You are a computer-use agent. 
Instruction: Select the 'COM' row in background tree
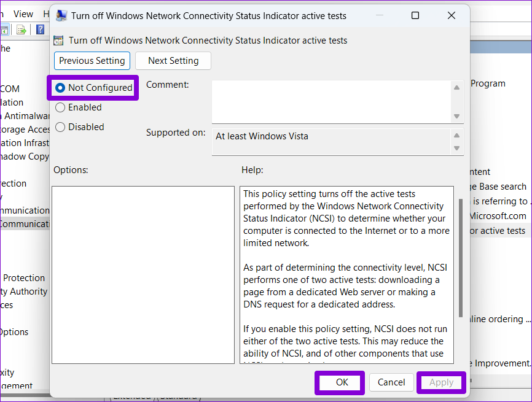pyautogui.click(x=10, y=89)
